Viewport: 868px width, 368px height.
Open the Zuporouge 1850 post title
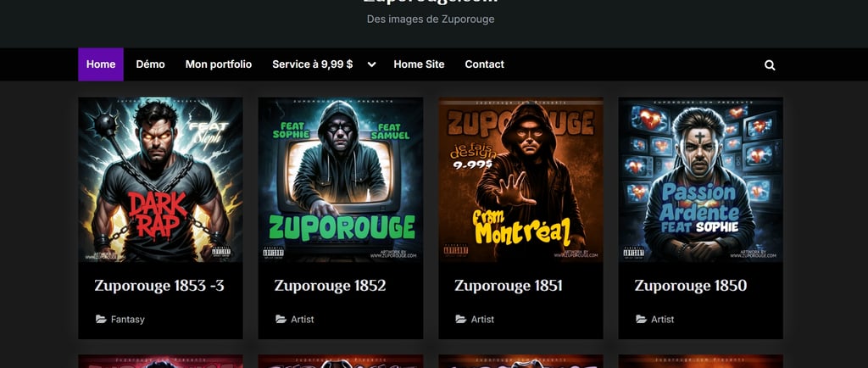tap(691, 286)
